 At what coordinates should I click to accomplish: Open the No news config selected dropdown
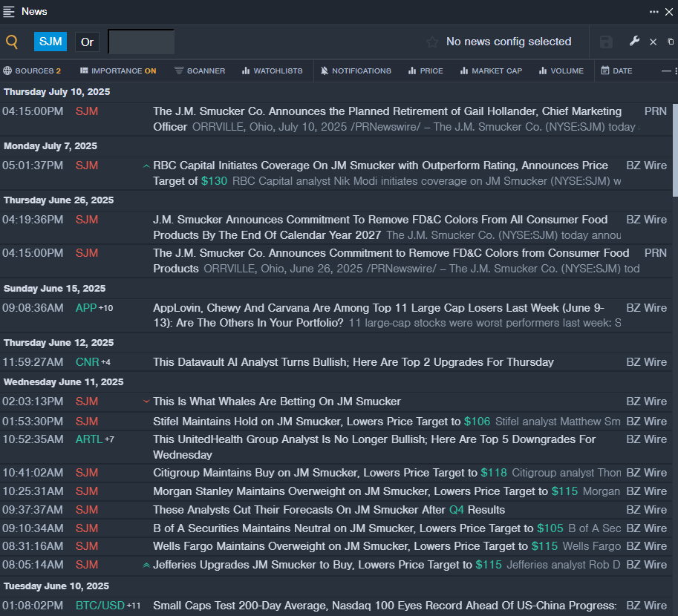(x=509, y=42)
